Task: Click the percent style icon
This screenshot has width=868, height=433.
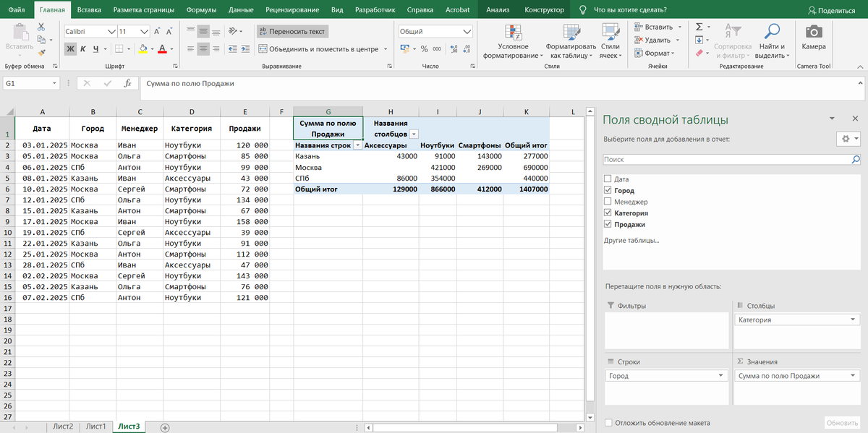Action: click(425, 49)
